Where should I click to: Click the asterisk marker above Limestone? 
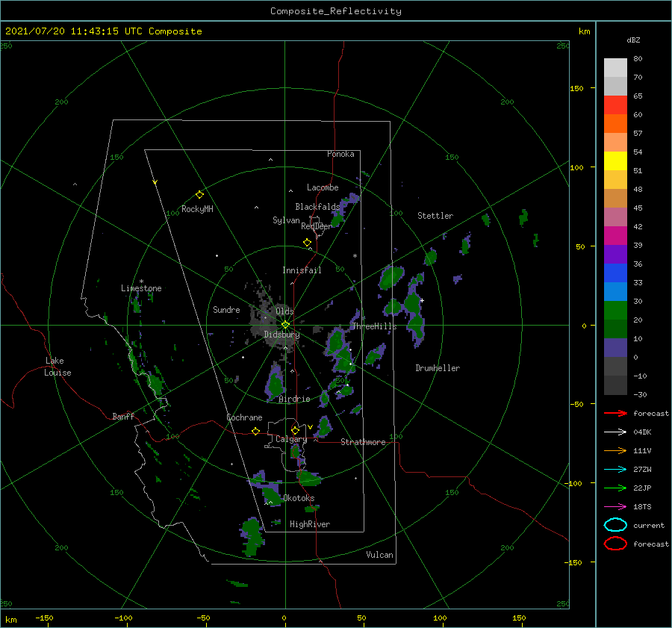[x=141, y=282]
